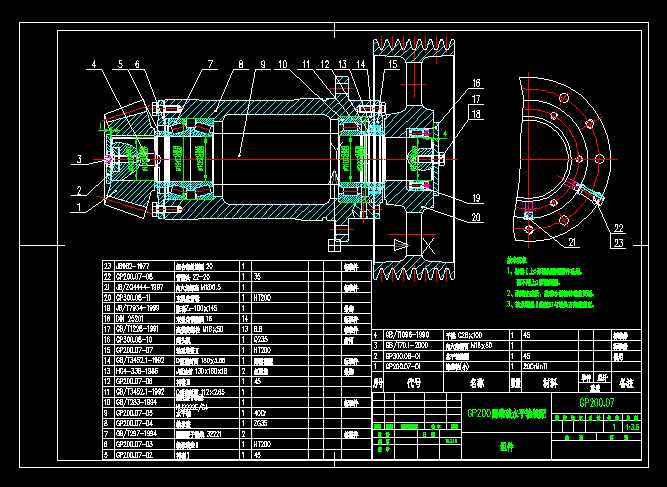Click leader callout 16 right of the pulley

click(x=476, y=83)
